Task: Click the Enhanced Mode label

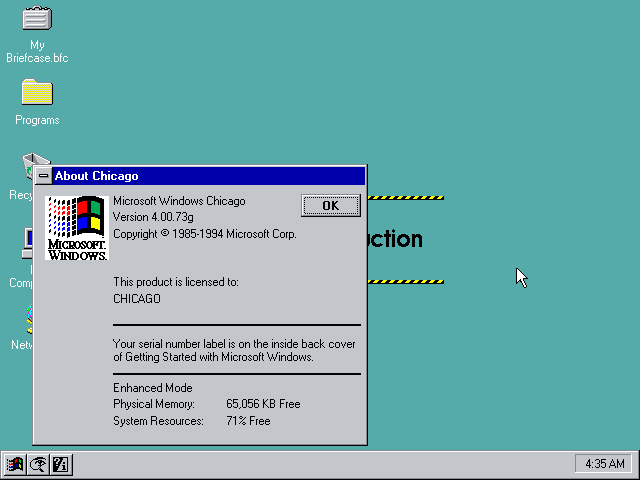Action: 152,388
